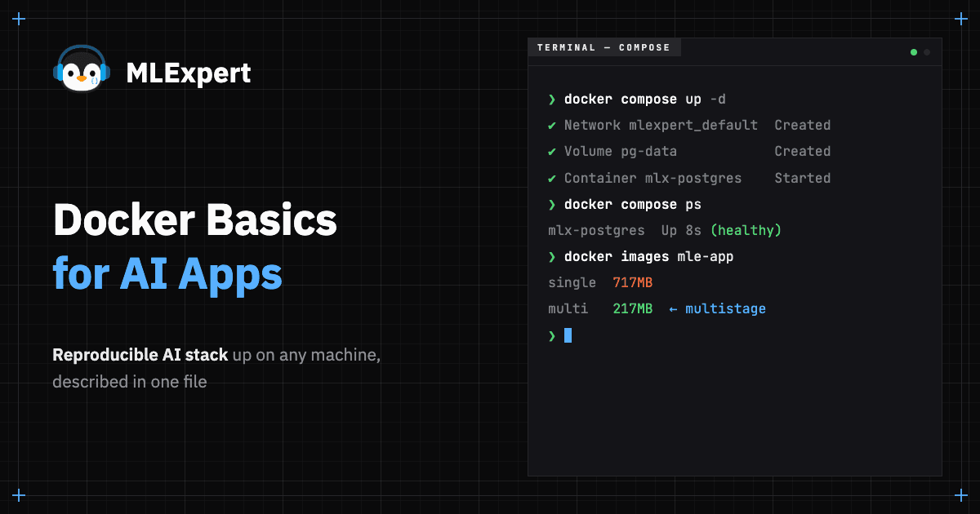Select the Terminal — Compose tab
This screenshot has height=514, width=980.
(x=604, y=47)
